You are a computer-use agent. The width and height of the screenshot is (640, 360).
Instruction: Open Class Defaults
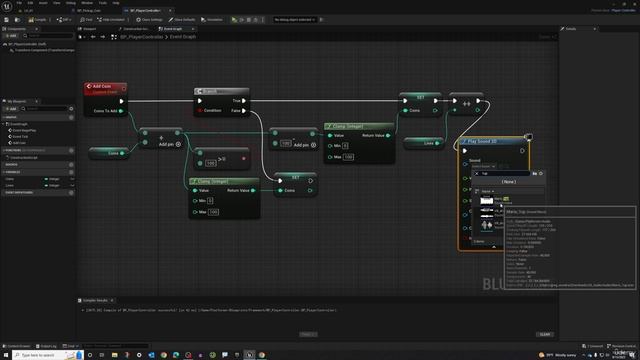point(182,20)
